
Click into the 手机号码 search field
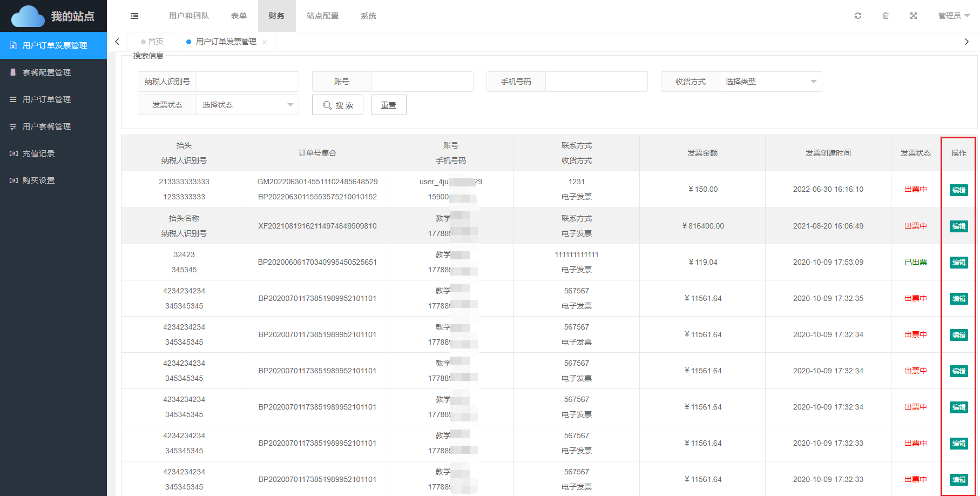coord(596,82)
